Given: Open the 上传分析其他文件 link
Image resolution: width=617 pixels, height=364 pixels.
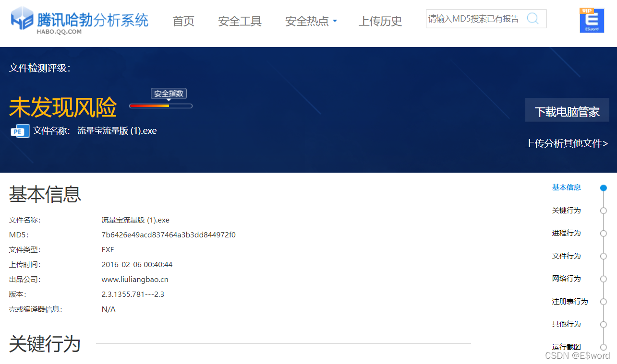Looking at the screenshot, I should (567, 143).
